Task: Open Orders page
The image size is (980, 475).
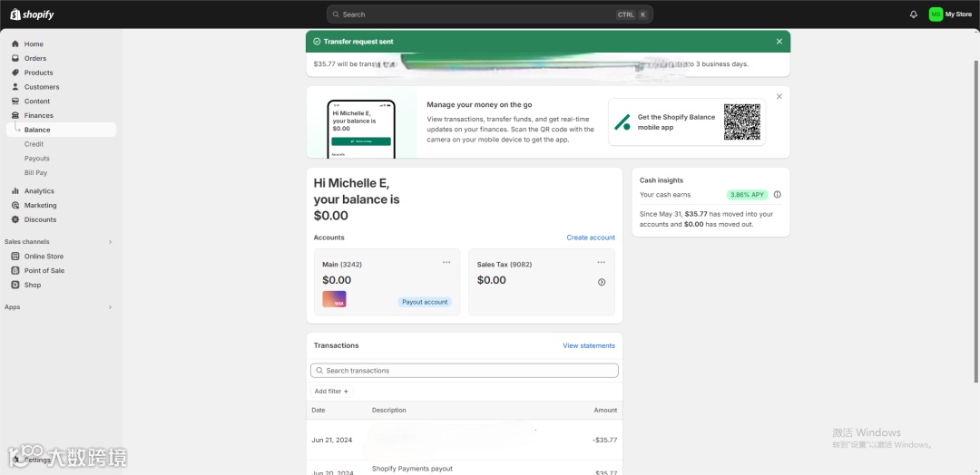Action: 35,58
